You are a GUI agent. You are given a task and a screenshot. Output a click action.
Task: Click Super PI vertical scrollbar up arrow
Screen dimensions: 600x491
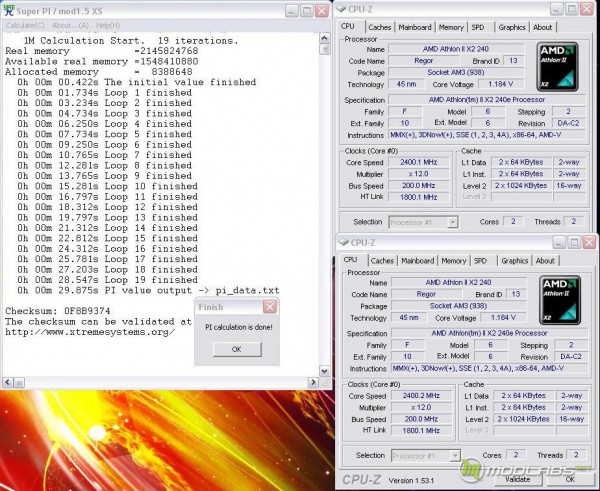coord(324,38)
